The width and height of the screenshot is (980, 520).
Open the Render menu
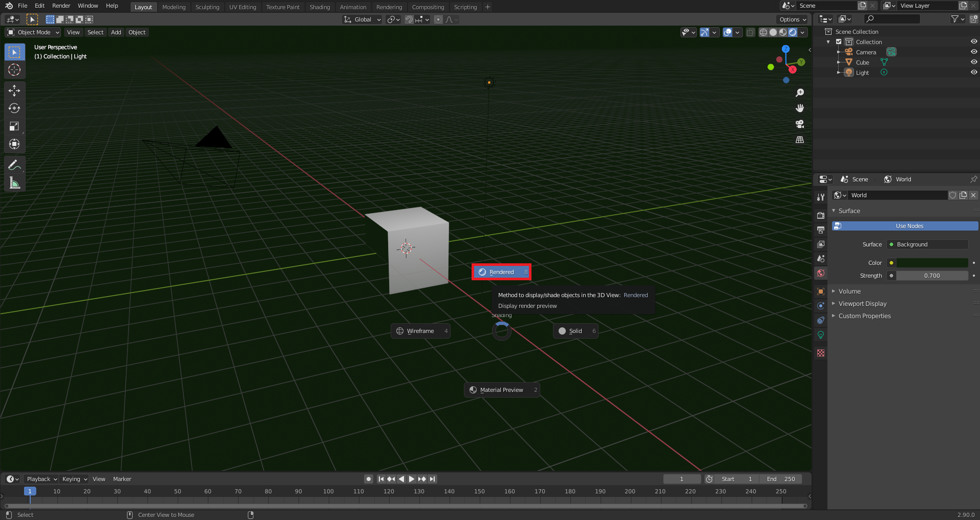click(61, 6)
